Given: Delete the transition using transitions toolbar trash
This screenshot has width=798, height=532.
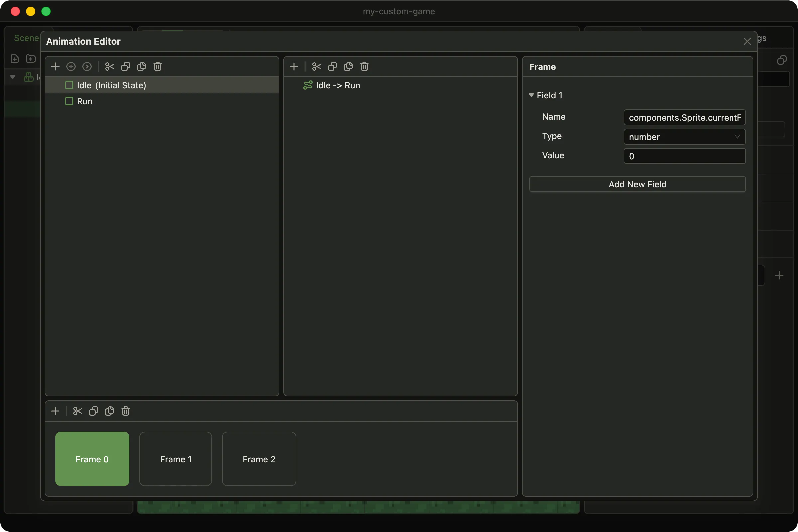Looking at the screenshot, I should coord(364,66).
